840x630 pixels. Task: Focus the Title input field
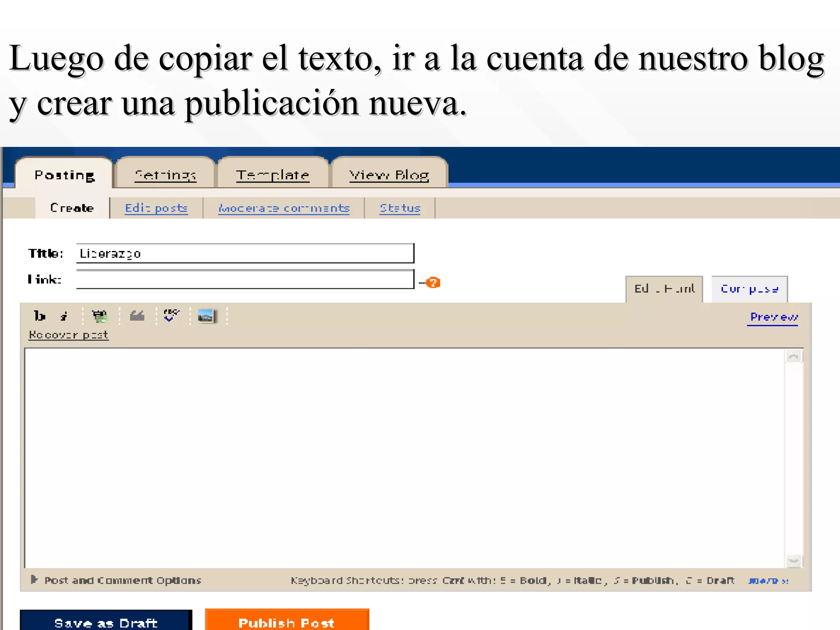click(x=245, y=253)
